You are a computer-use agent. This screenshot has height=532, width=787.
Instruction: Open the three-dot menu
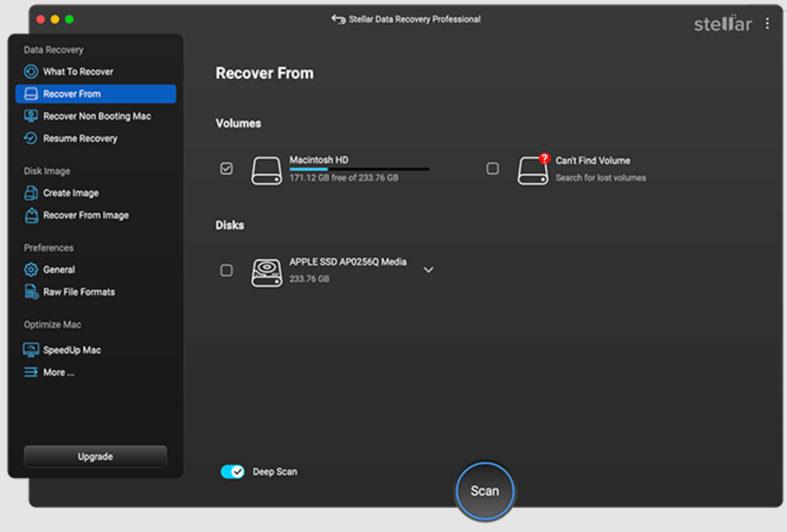(x=767, y=23)
